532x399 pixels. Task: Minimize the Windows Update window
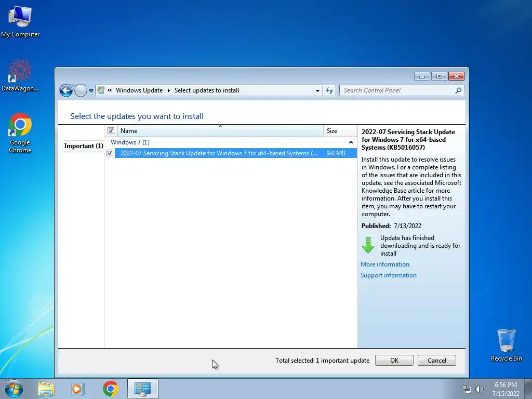pos(422,76)
